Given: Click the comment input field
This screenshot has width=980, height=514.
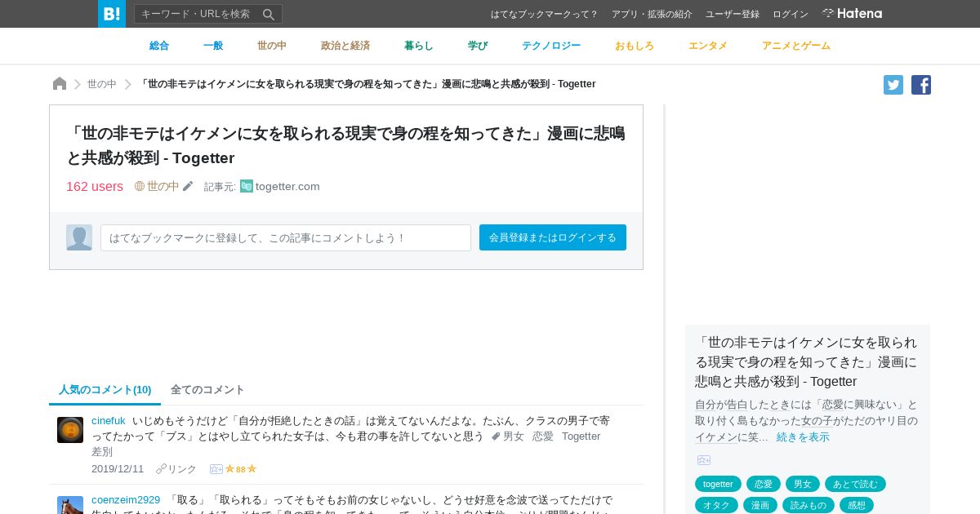Looking at the screenshot, I should click(x=286, y=237).
